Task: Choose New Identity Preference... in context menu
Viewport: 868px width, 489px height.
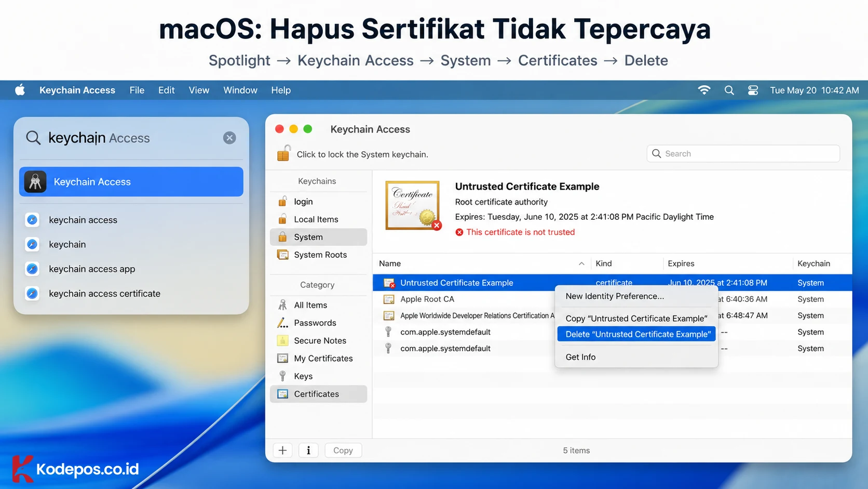Action: (x=636, y=296)
